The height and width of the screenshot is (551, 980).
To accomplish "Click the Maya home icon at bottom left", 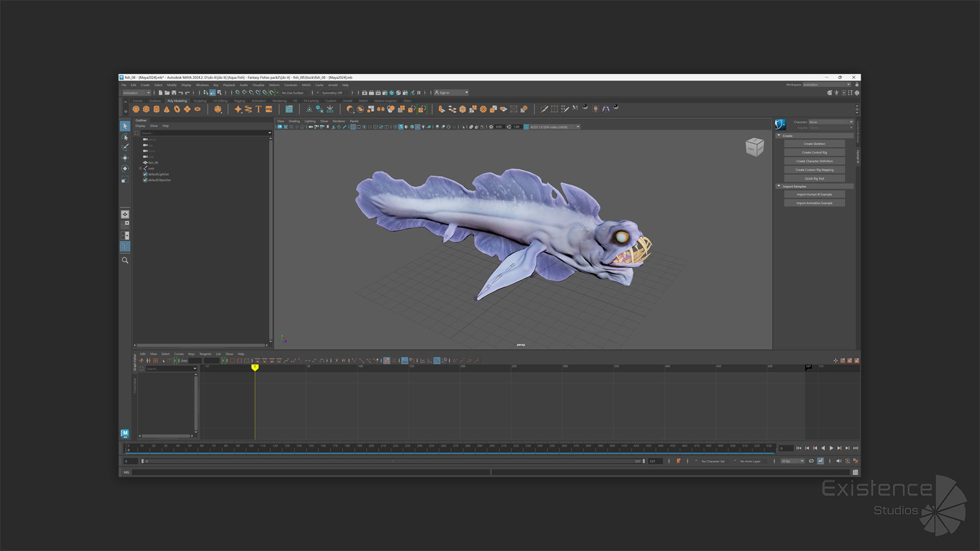I will tap(125, 434).
